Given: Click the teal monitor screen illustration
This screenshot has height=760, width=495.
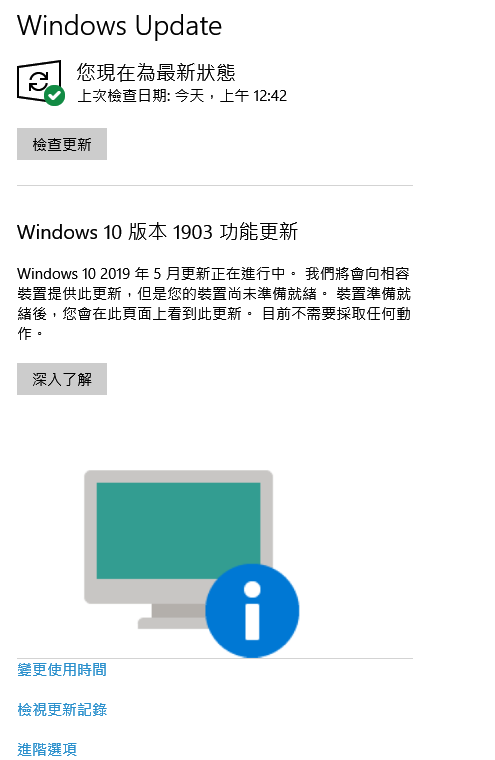Looking at the screenshot, I should pyautogui.click(x=178, y=530).
